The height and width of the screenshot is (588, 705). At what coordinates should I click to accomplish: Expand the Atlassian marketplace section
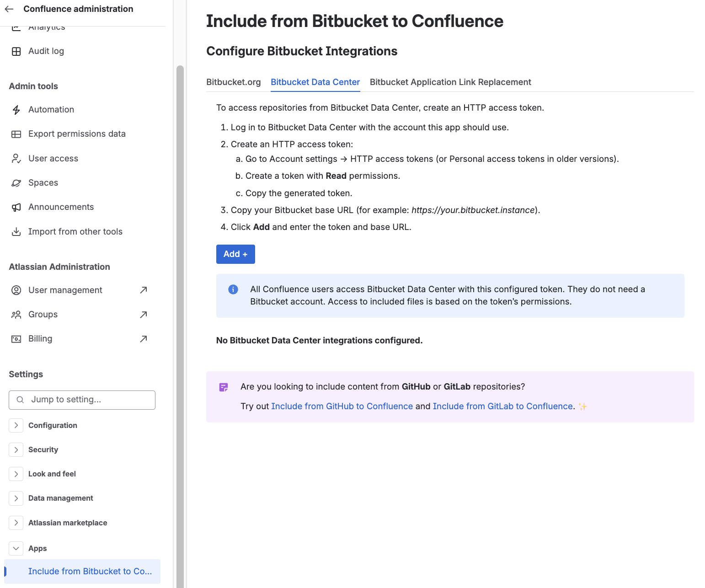[16, 523]
